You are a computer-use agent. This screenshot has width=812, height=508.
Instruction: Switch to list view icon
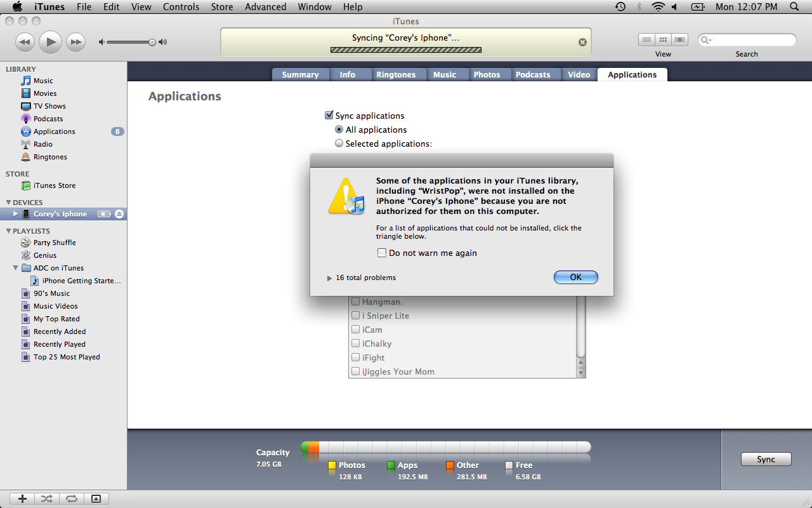click(x=646, y=39)
